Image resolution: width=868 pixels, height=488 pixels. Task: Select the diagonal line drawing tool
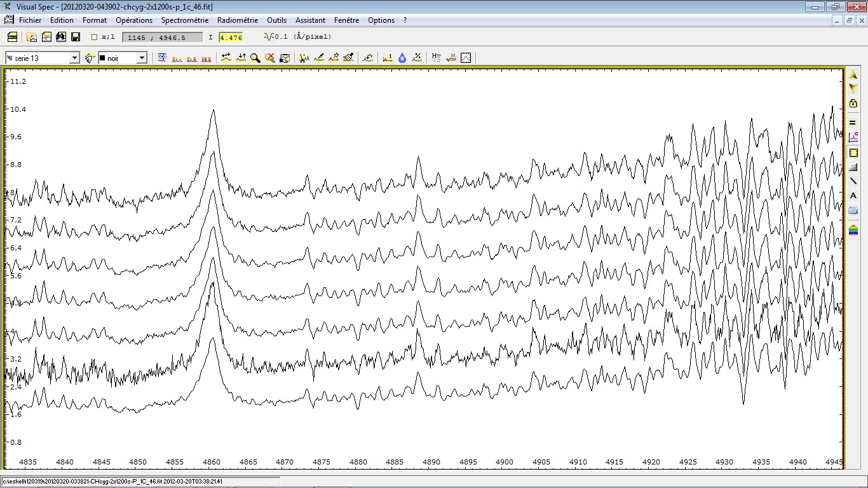[x=853, y=181]
